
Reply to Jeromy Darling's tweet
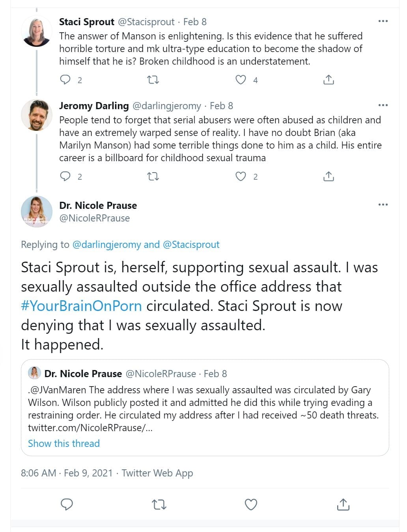pos(65,176)
